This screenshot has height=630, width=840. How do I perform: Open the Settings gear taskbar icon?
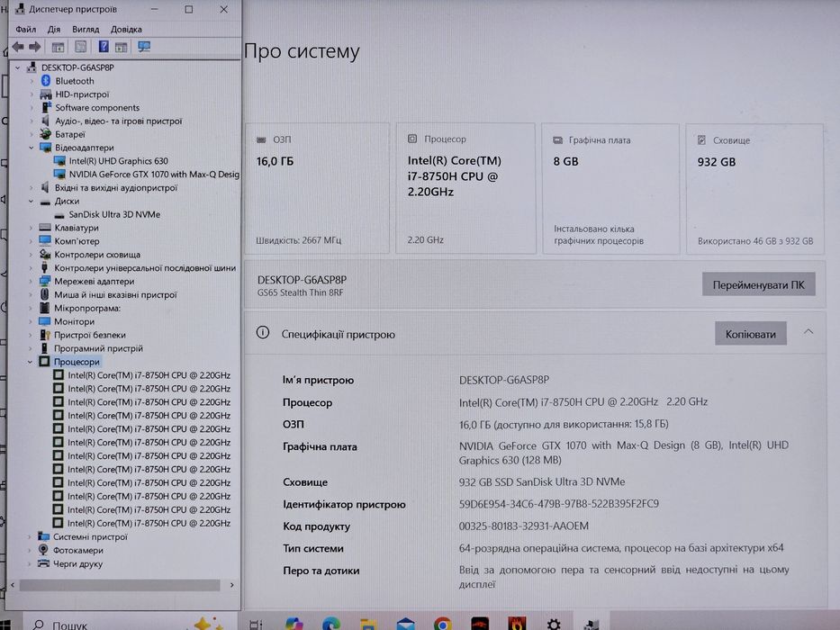tap(554, 624)
